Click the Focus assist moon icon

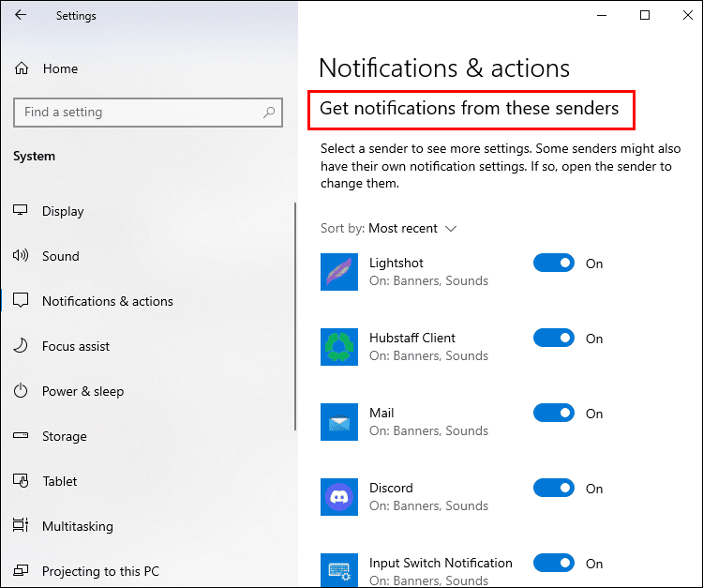[21, 345]
